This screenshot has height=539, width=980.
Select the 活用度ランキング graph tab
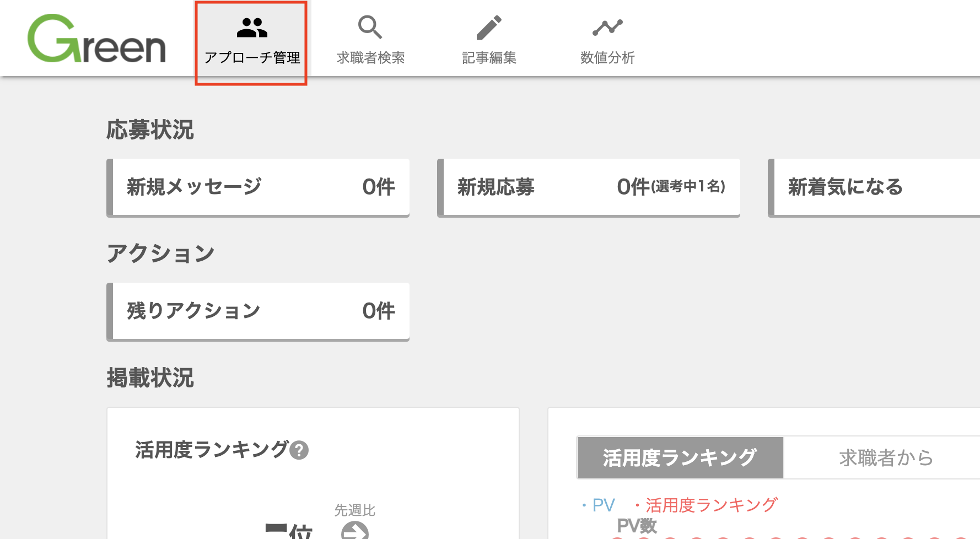[680, 457]
